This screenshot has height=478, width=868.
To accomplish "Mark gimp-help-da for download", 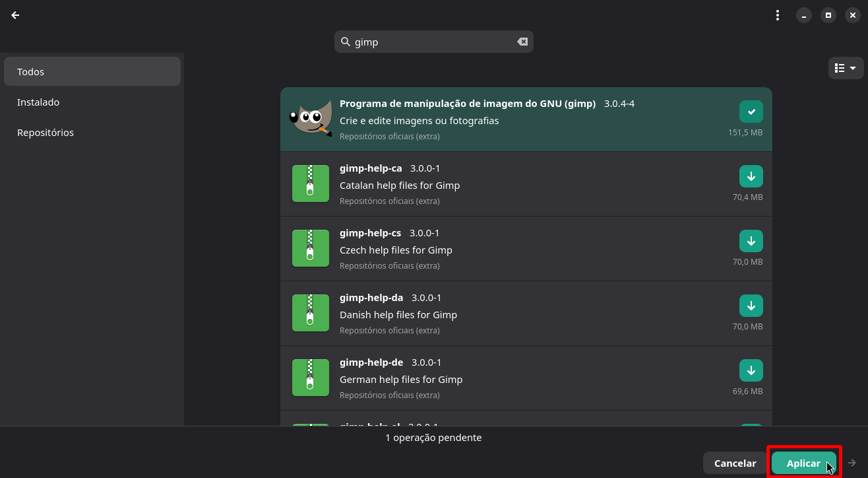I will point(751,306).
